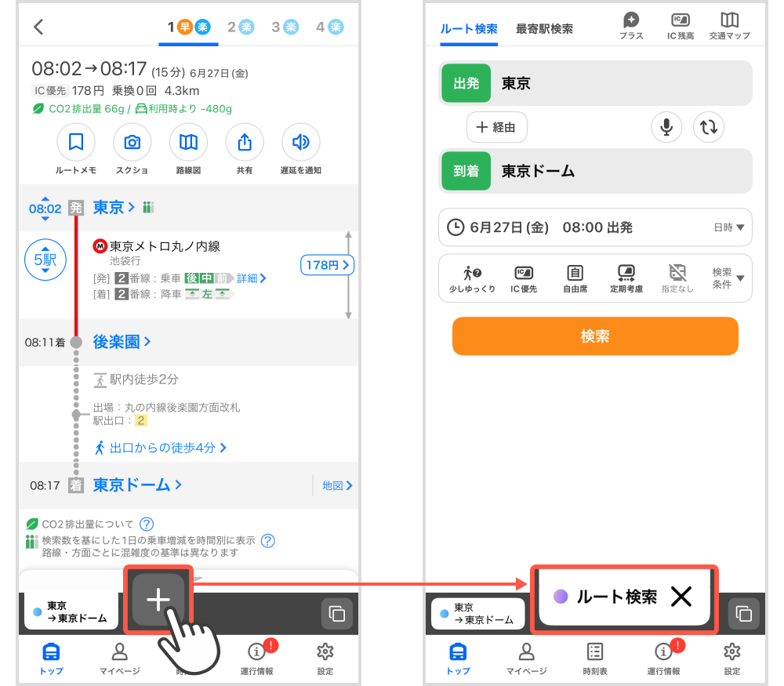Tap the orange 検索 button
Image resolution: width=784 pixels, height=686 pixels.
pos(595,336)
